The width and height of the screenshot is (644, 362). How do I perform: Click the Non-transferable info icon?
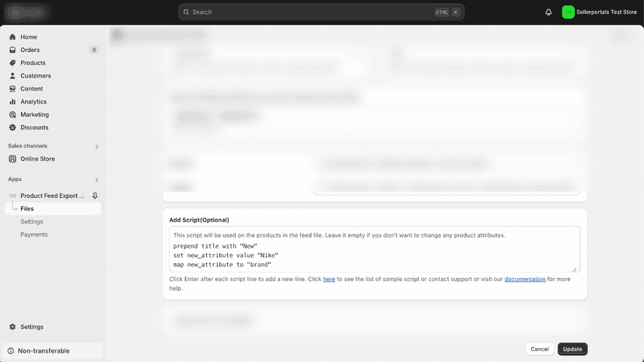[x=11, y=351]
